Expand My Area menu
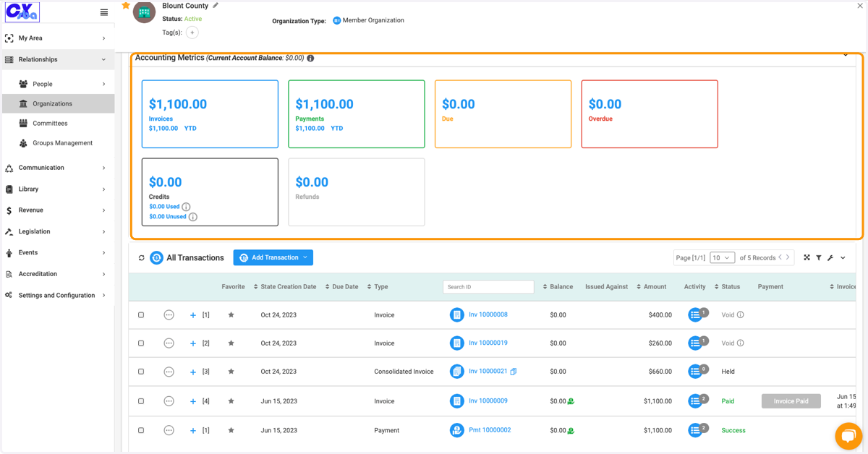This screenshot has width=868, height=454. pyautogui.click(x=57, y=38)
